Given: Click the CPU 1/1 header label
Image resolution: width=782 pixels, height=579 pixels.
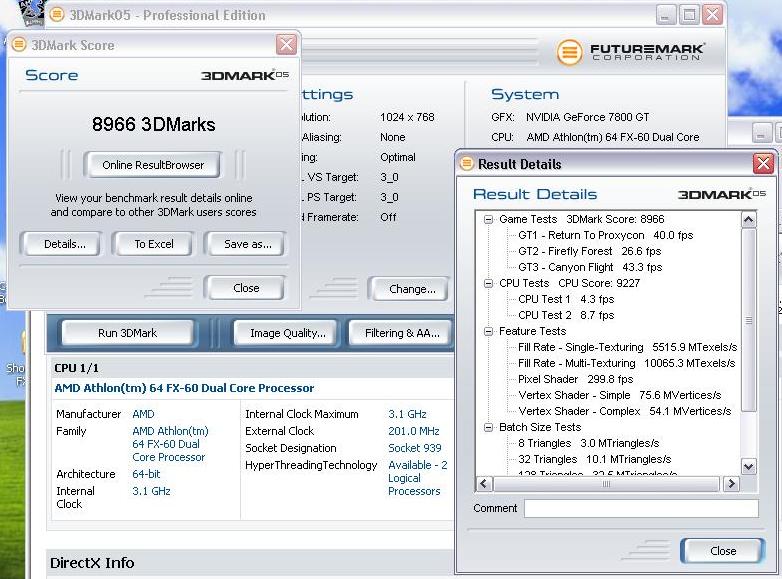Looking at the screenshot, I should point(76,368).
